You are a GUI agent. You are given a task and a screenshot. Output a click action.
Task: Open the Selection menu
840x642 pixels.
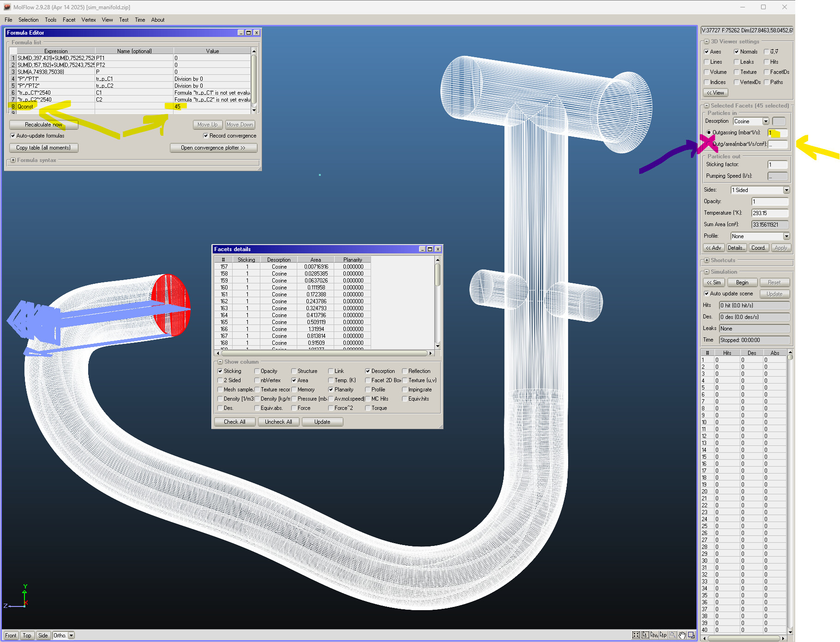tap(29, 20)
